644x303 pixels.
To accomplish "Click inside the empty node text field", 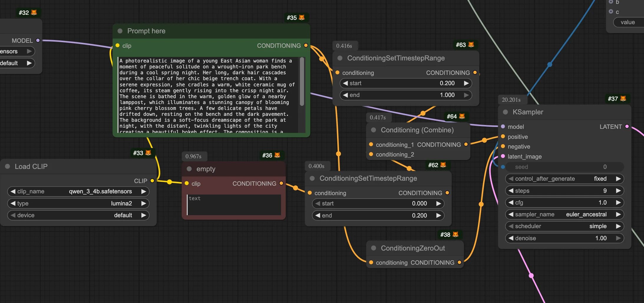I will pos(234,205).
